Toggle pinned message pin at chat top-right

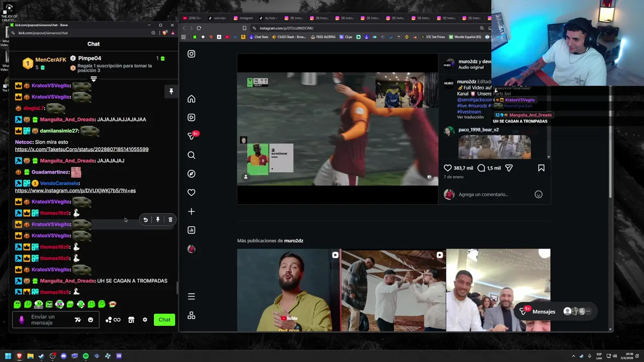click(x=171, y=92)
